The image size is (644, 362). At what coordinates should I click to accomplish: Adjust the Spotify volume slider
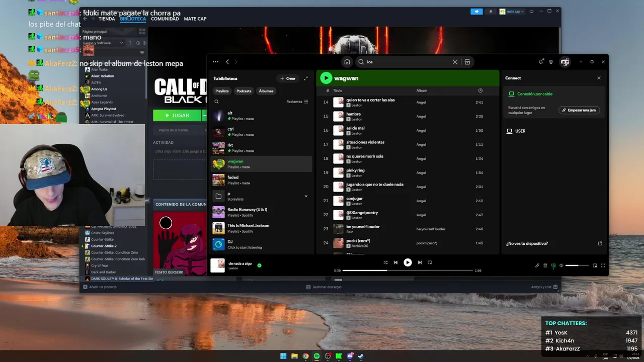click(x=577, y=265)
